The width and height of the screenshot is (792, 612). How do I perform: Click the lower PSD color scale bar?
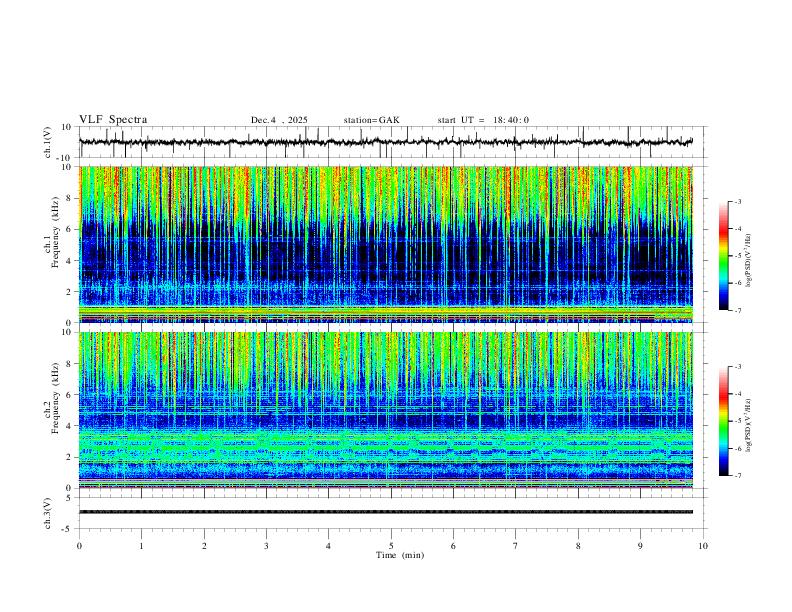723,421
